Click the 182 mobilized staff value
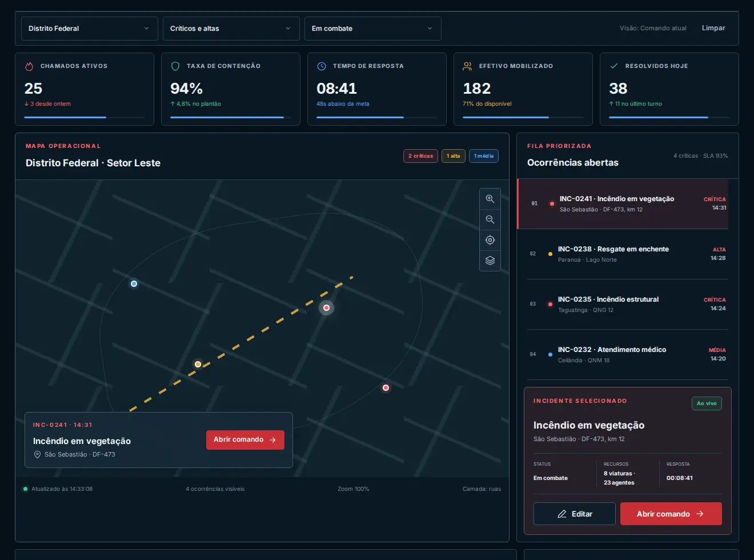The image size is (754, 560). click(x=477, y=89)
